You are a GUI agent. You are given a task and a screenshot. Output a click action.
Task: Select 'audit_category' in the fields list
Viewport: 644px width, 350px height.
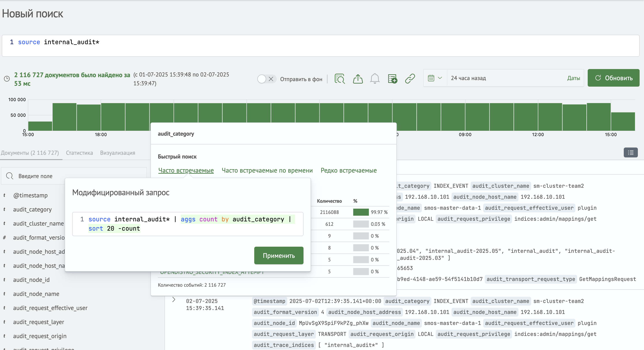(32, 209)
